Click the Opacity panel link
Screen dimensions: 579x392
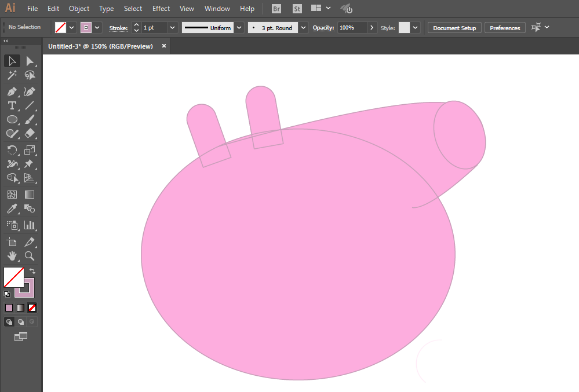coord(323,28)
